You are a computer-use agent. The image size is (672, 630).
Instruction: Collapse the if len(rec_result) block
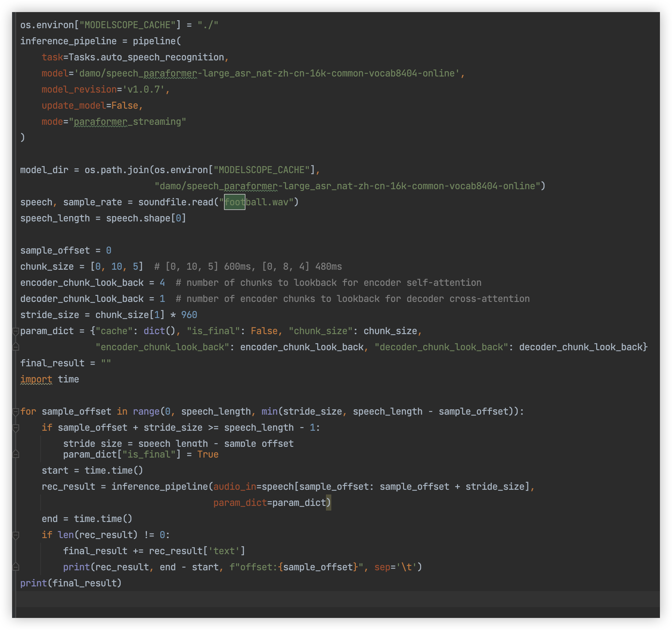[x=15, y=535]
